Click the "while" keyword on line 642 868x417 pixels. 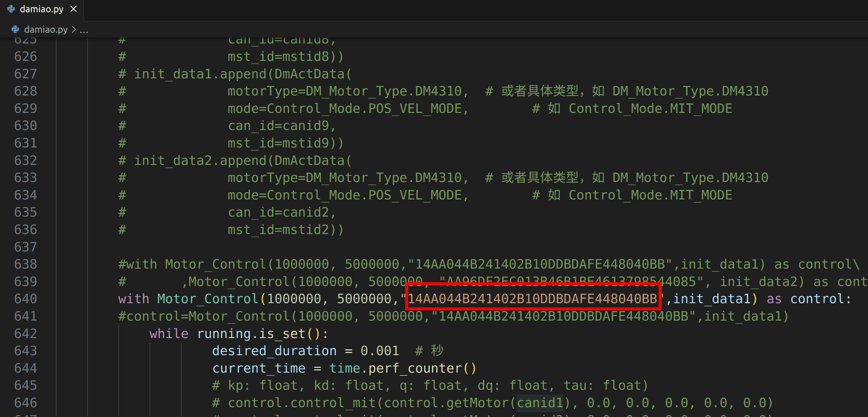click(x=169, y=333)
